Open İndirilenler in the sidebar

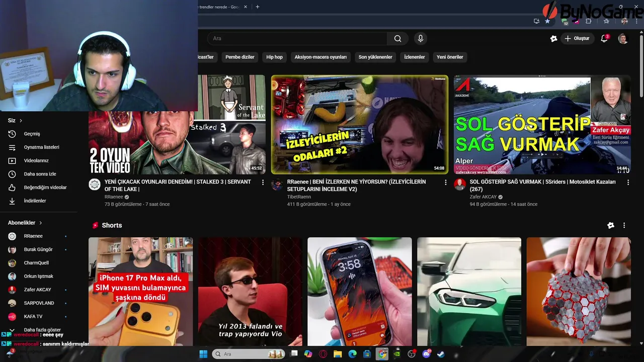pyautogui.click(x=39, y=201)
